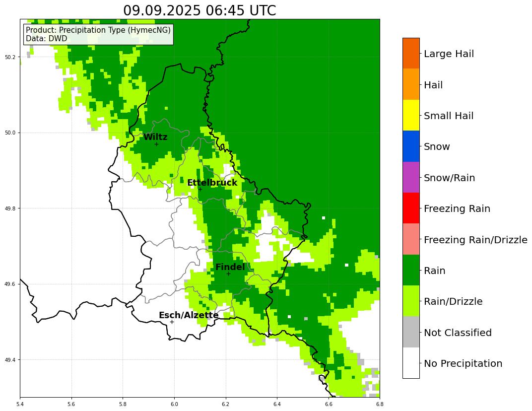
Task: Click the 6.2 longitude tick label
Action: 226,404
